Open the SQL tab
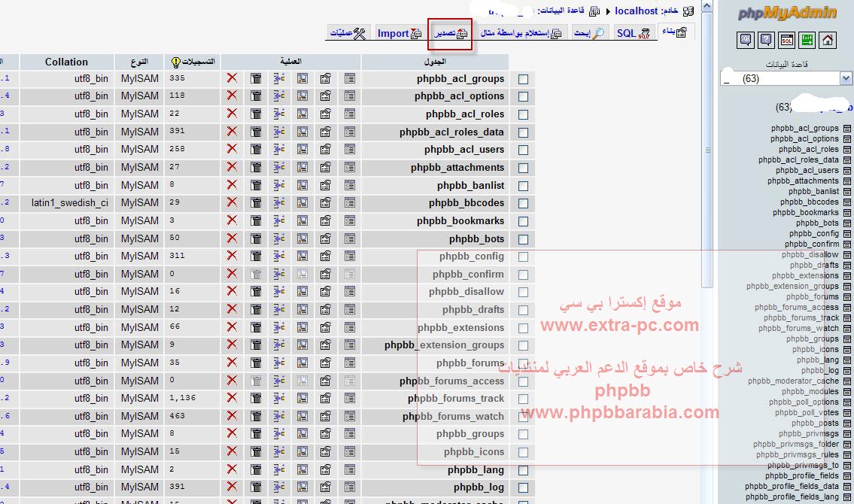The image size is (854, 504). click(x=633, y=33)
